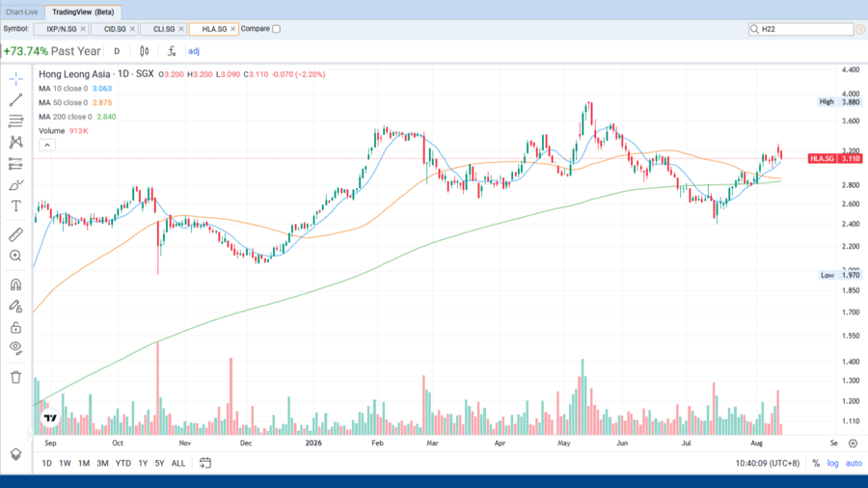Remove the CLI.SG symbol
Screen dimensions: 868x488
click(x=181, y=29)
